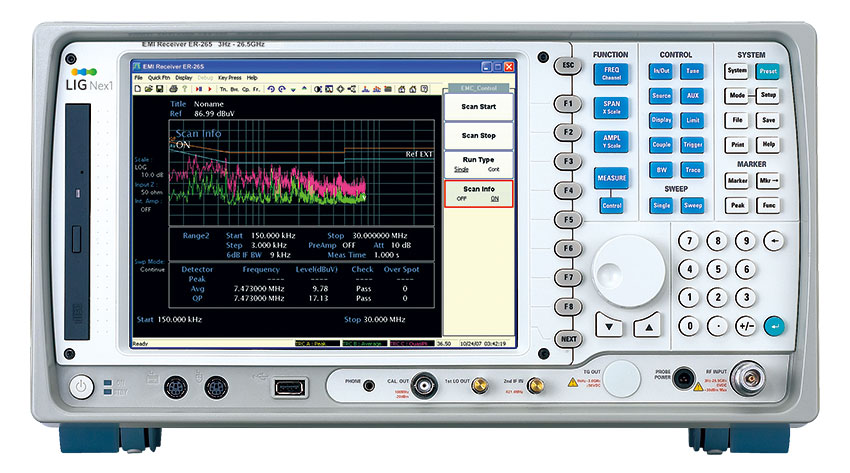850x473 pixels.
Task: Click the diamond marker toolbar icon
Action: tap(340, 89)
